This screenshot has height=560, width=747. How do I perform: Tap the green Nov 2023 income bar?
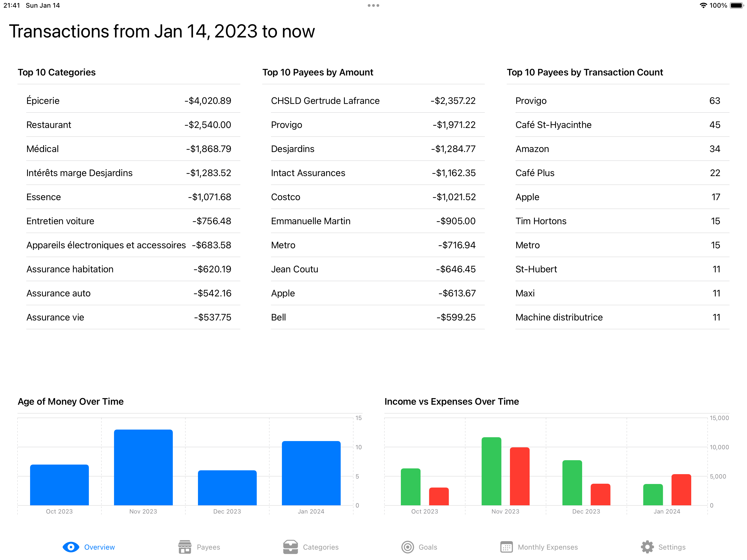(x=491, y=471)
